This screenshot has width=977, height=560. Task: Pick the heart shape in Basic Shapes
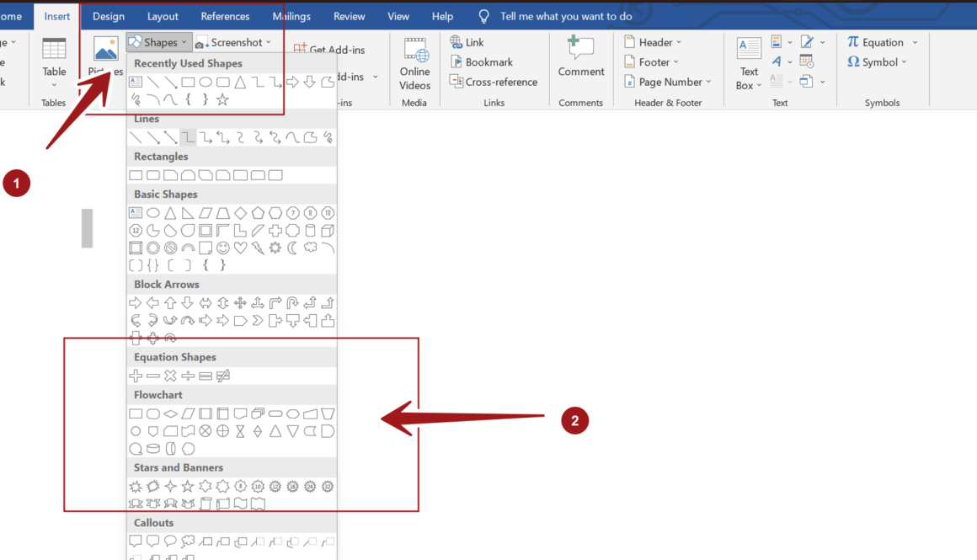[x=241, y=248]
